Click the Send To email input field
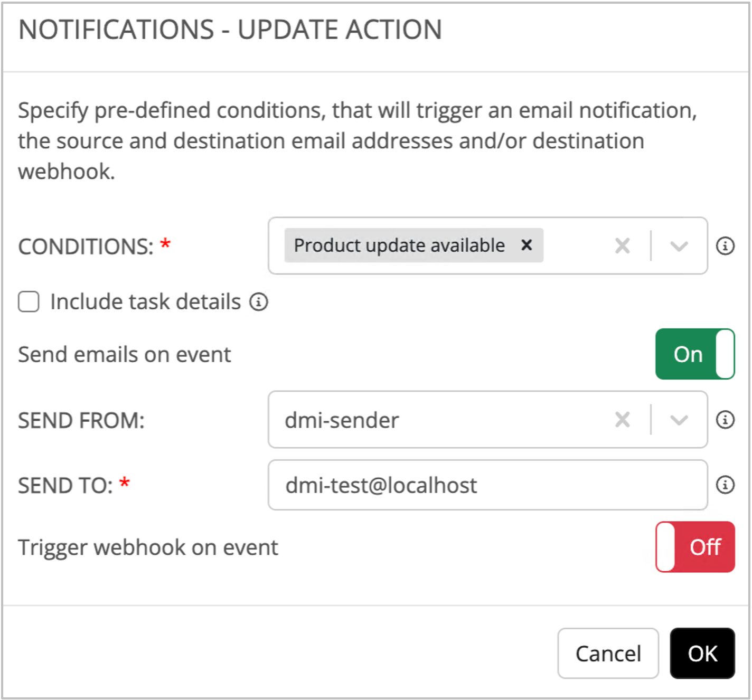 click(487, 485)
